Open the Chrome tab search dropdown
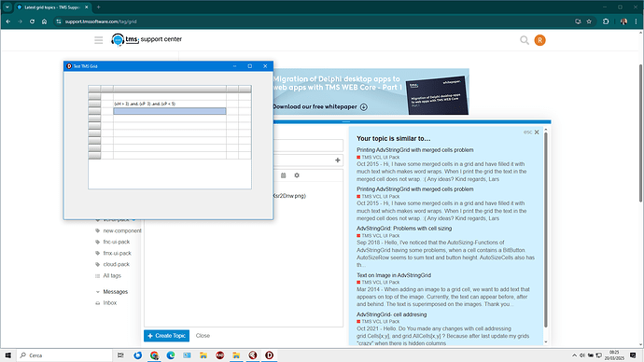644x362 pixels. (x=7, y=7)
